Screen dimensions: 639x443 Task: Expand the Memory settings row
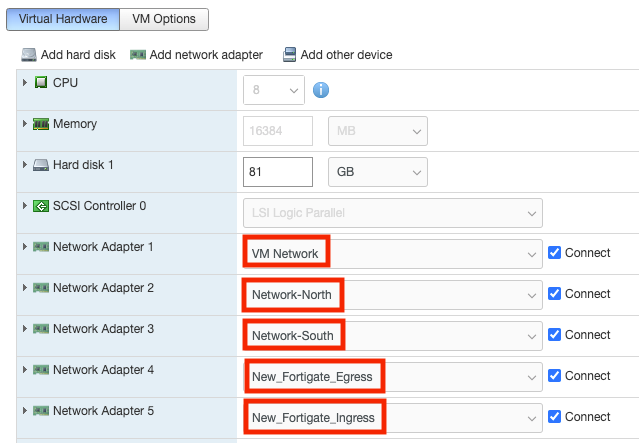(x=24, y=124)
